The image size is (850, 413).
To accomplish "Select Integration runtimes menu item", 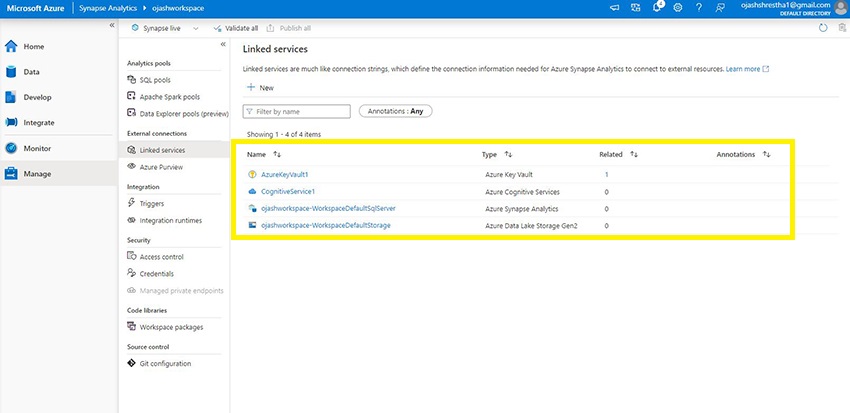I will tap(170, 220).
